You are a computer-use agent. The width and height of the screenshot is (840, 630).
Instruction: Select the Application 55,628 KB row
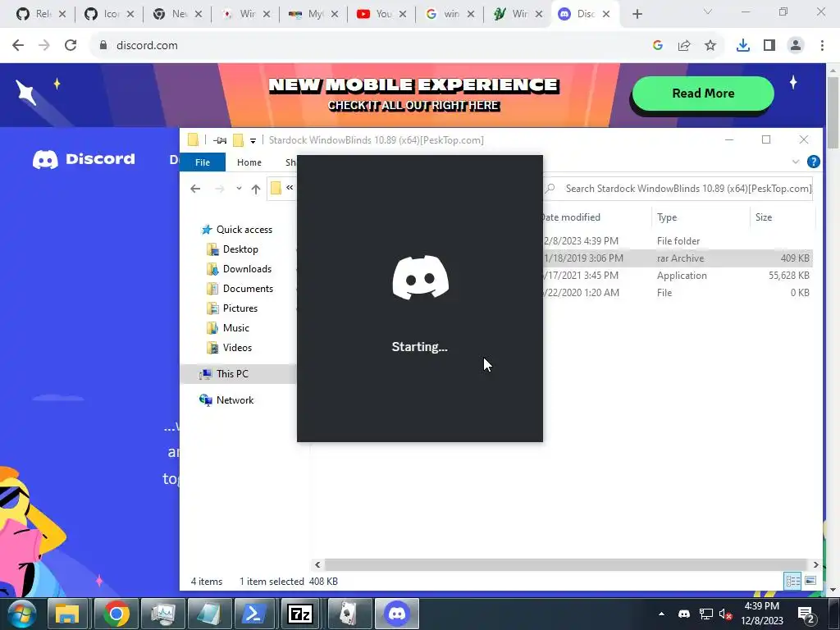[678, 276]
